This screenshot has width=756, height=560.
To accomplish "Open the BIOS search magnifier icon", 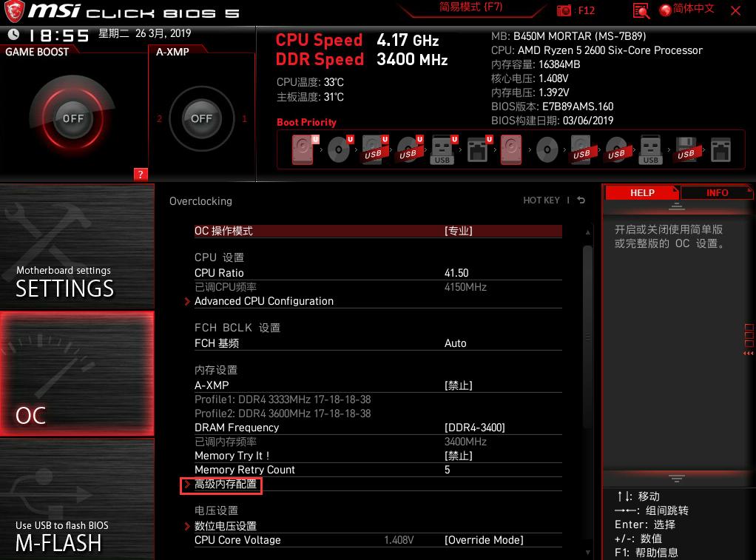I will pos(641,10).
